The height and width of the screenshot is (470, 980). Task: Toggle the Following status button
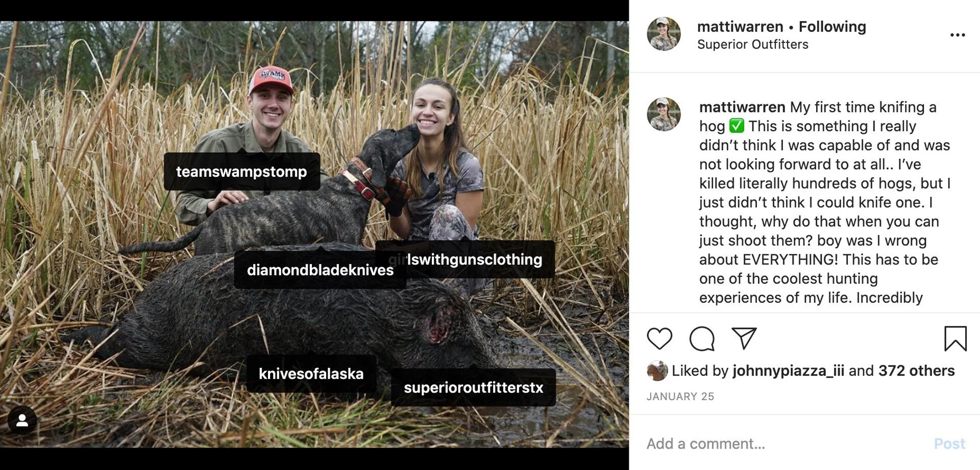832,27
